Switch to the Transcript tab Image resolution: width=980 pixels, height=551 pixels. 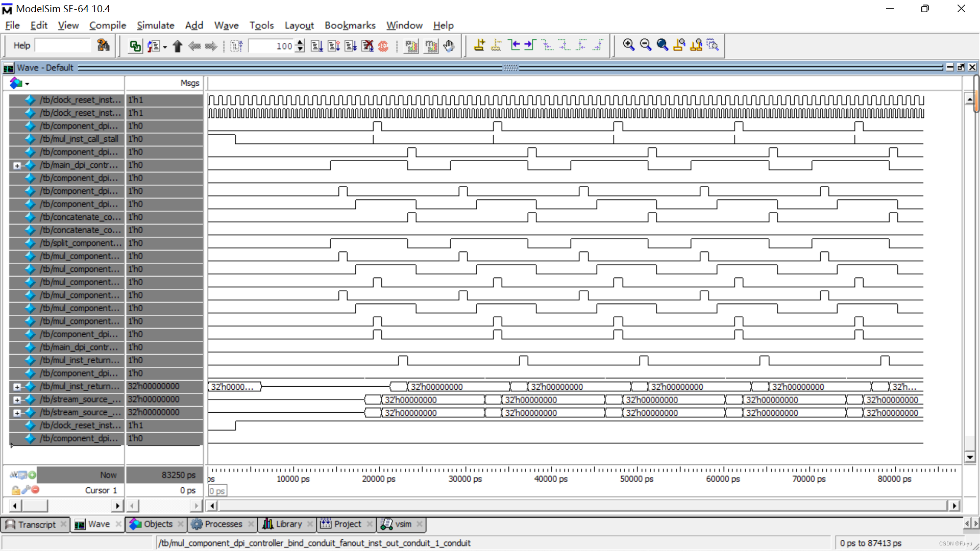[x=36, y=524]
